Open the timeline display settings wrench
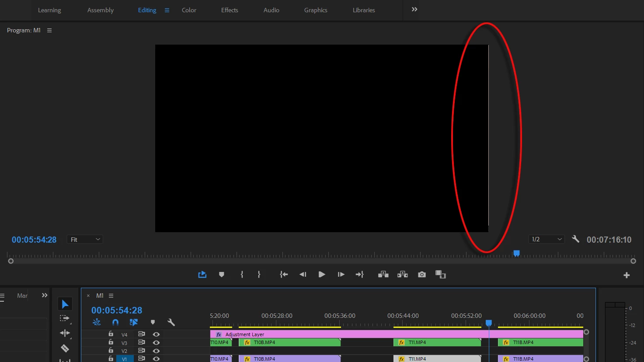This screenshot has height=362, width=644. [x=171, y=323]
